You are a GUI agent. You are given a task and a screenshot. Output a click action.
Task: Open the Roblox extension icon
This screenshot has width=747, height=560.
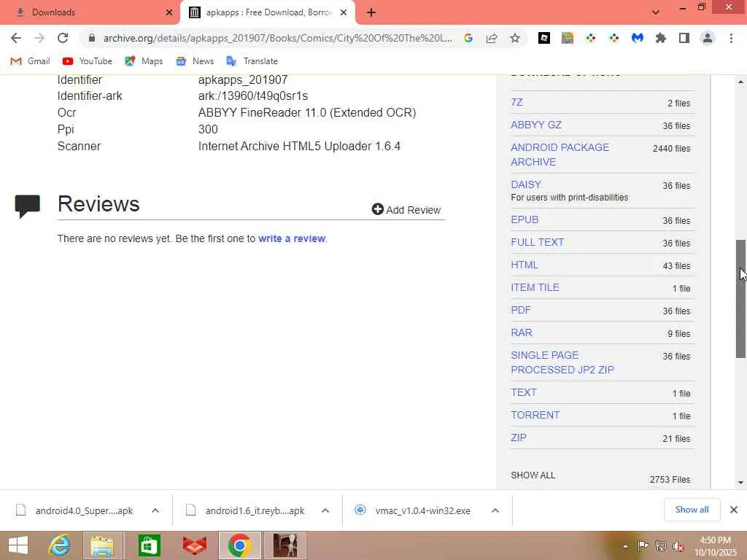(x=544, y=38)
